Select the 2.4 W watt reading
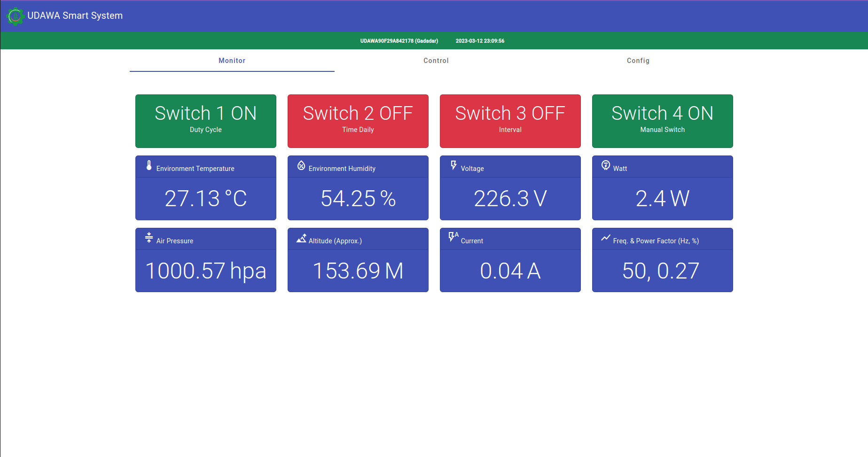 click(x=663, y=198)
